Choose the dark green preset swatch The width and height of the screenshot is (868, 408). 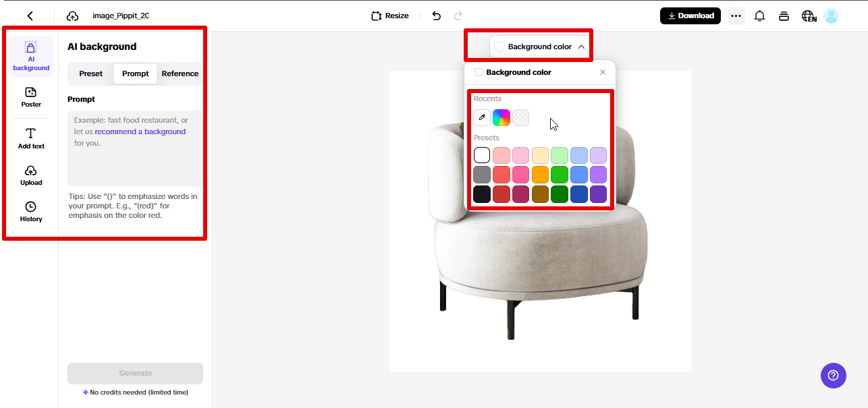click(x=560, y=194)
